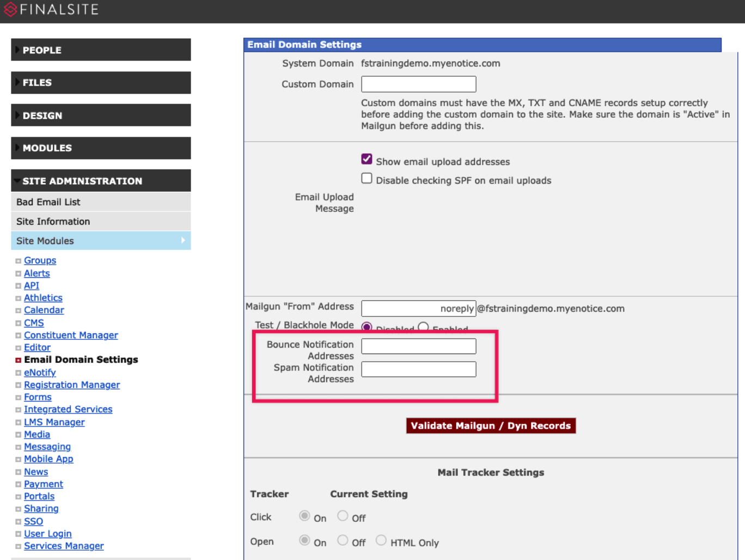
Task: Select Bad Email List
Action: pos(48,202)
